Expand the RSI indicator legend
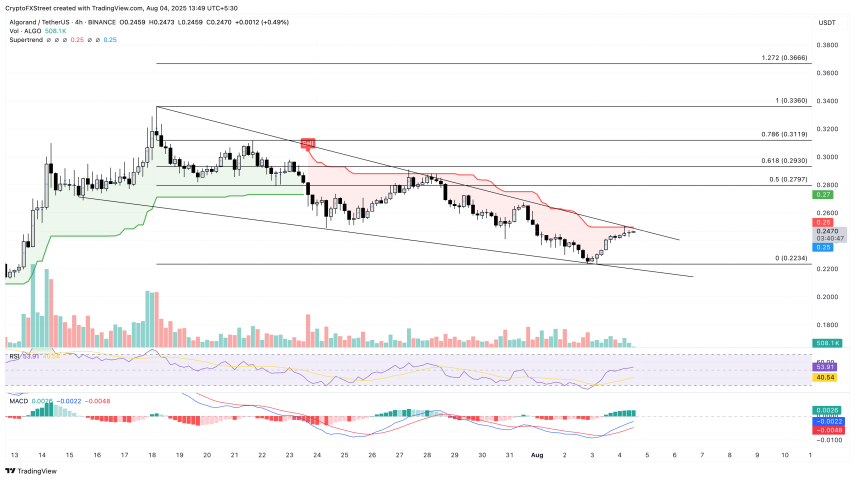The height and width of the screenshot is (480, 855). [x=12, y=355]
